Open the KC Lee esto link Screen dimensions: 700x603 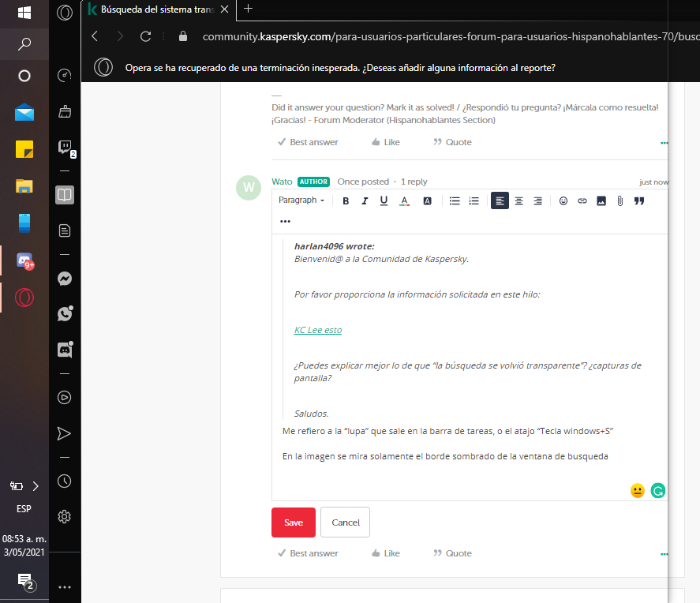tap(318, 330)
